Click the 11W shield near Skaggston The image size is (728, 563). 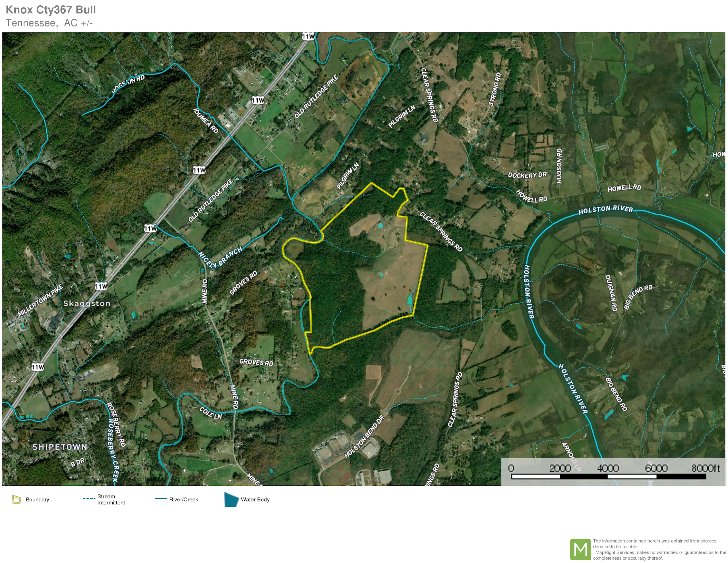coord(101,286)
